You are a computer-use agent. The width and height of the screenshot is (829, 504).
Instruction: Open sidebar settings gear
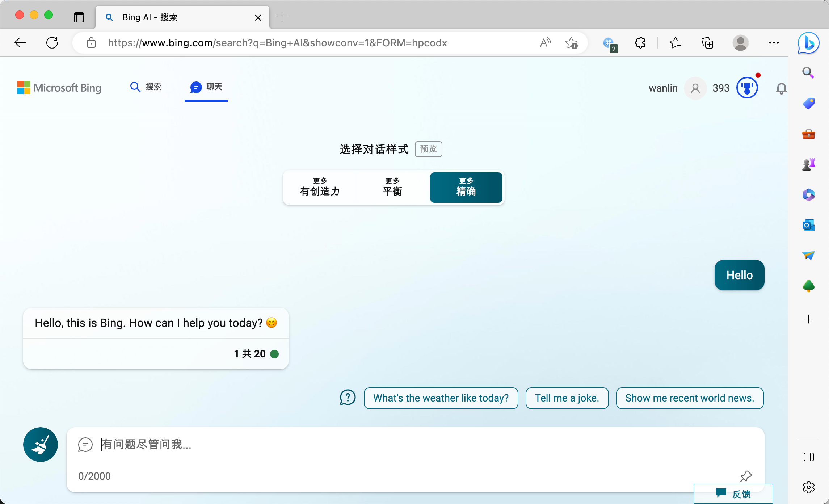point(808,487)
